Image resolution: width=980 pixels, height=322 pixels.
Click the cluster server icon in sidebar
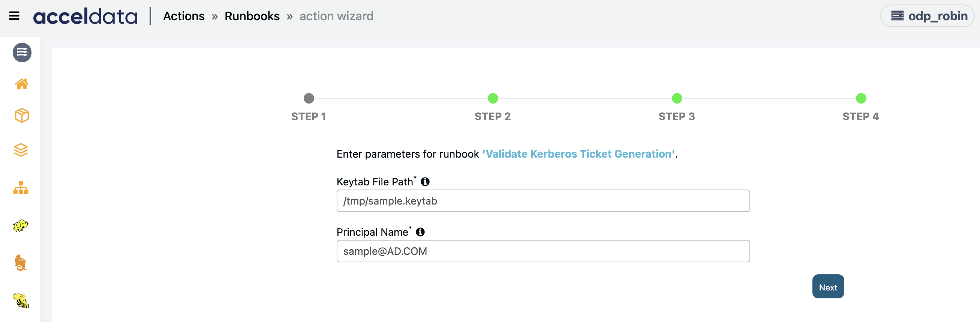coord(22,53)
